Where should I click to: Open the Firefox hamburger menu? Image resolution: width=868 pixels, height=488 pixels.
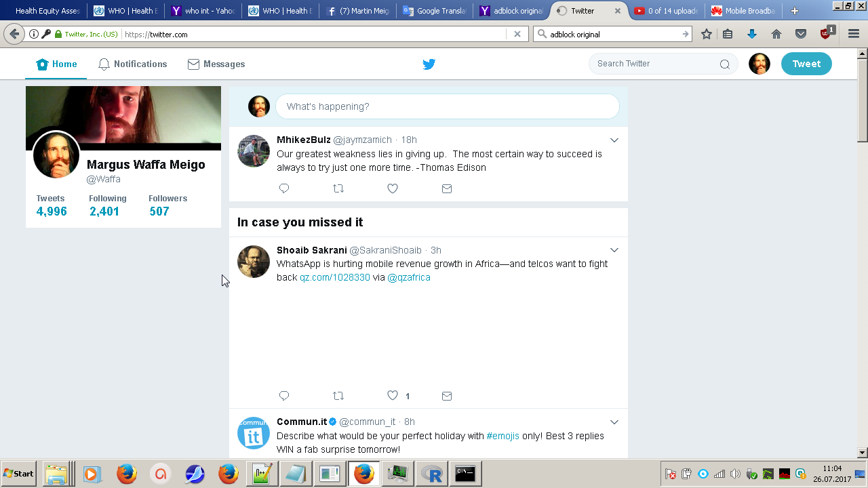click(x=854, y=34)
